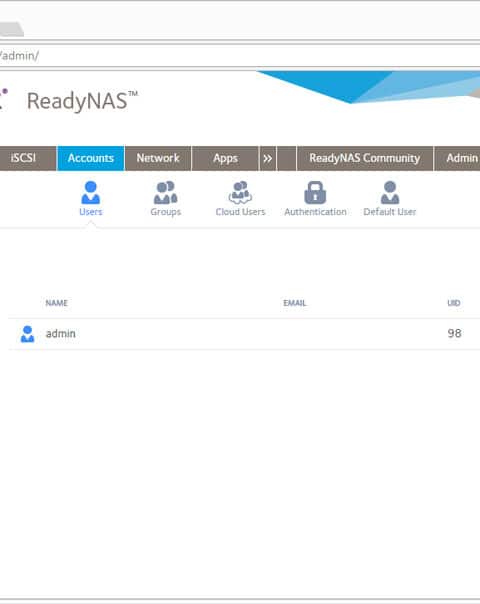Screen dimensions: 480x604
Task: Expand more tabs with the double-chevron
Action: click(268, 158)
